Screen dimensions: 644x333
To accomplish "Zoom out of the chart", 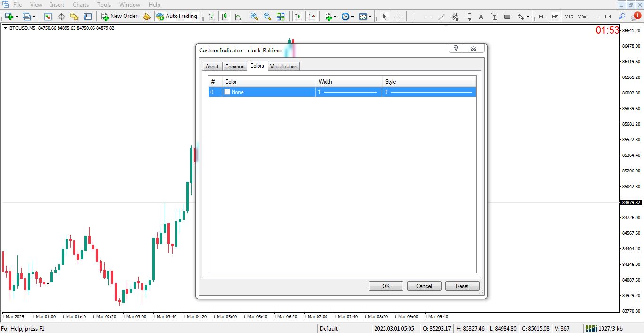I will click(x=268, y=17).
